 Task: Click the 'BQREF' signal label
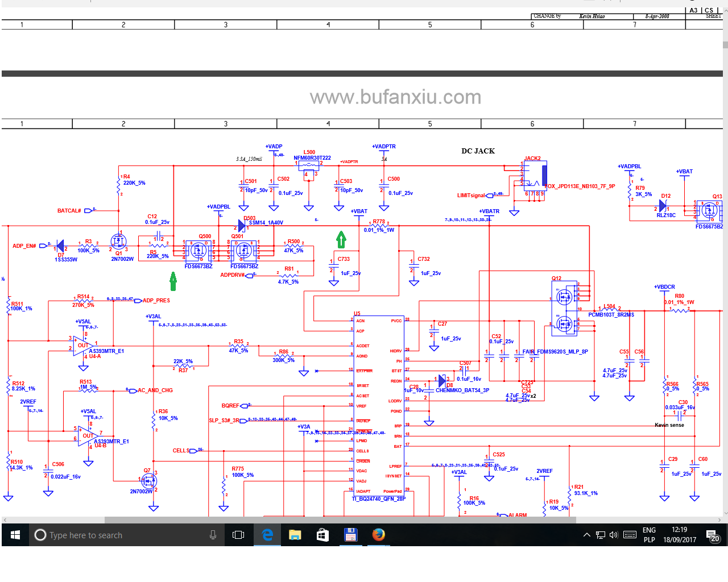(230, 406)
